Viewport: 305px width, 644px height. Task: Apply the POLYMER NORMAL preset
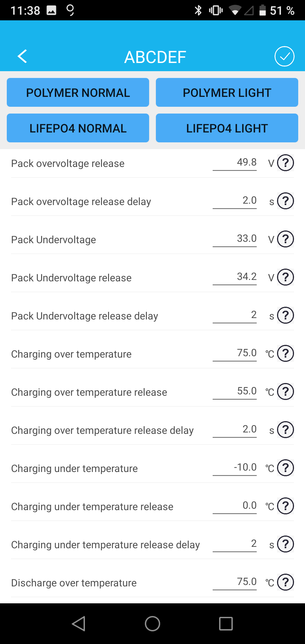click(78, 92)
